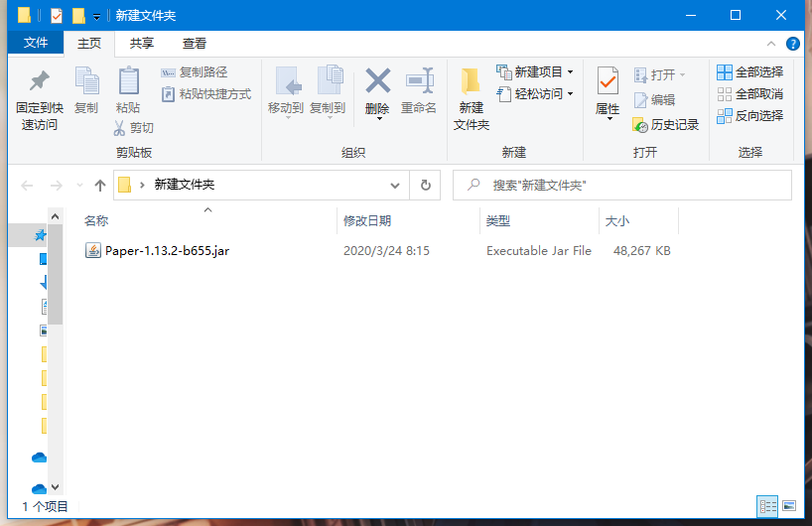
Task: Click the 打开 button in the ribbon
Action: [659, 75]
